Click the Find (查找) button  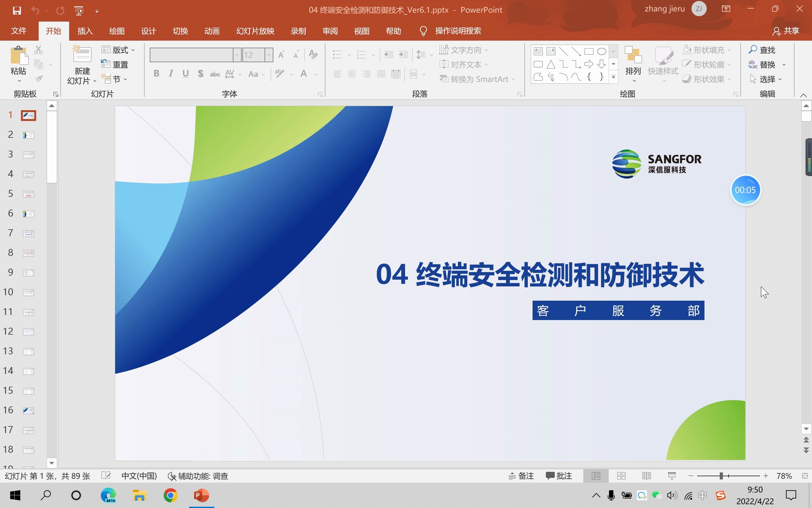coord(762,50)
